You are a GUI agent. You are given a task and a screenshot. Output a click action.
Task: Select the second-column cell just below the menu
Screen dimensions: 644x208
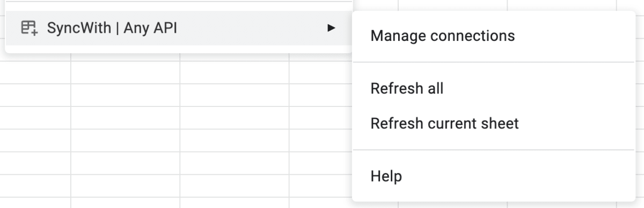(x=126, y=72)
